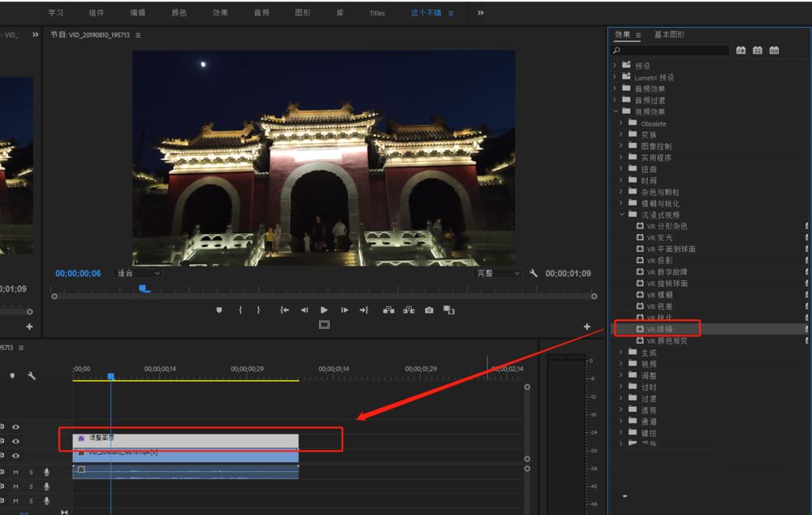Image resolution: width=812 pixels, height=515 pixels.
Task: Collapse the 沉浸式视频 folder
Action: [x=621, y=214]
